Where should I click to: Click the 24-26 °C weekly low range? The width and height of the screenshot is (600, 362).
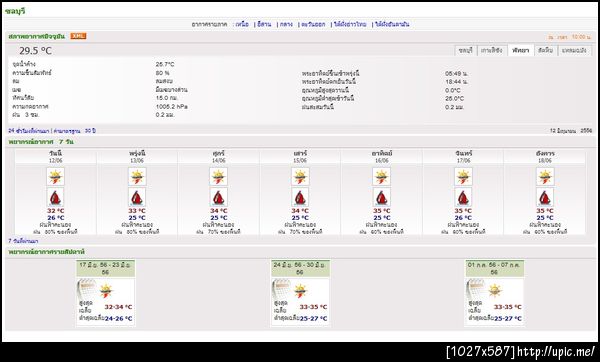pos(118,318)
